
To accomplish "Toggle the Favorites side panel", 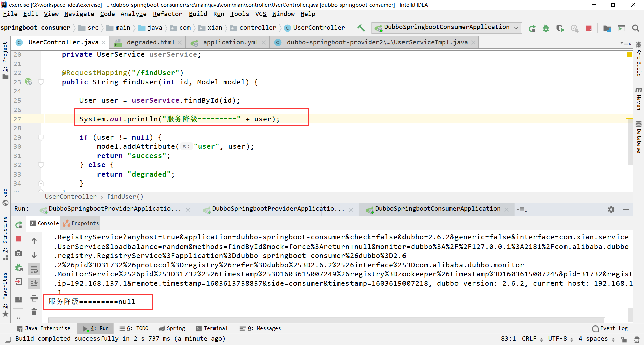I will 5,295.
